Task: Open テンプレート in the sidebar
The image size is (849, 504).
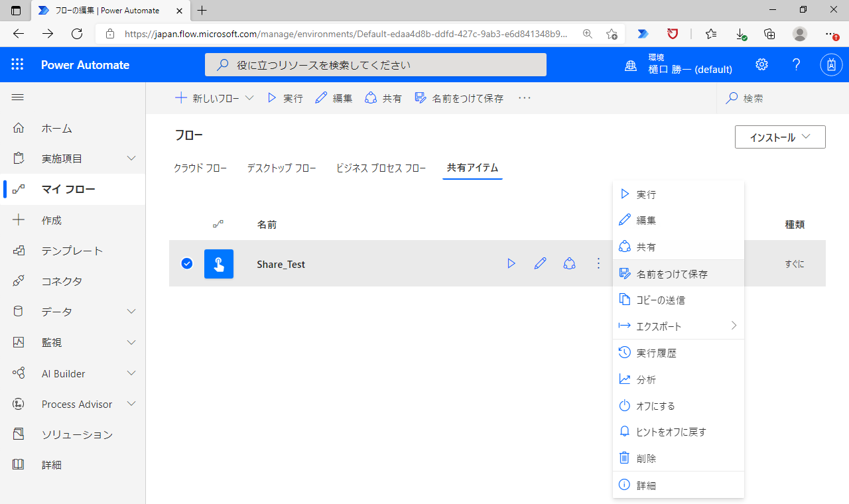Action: [x=73, y=251]
